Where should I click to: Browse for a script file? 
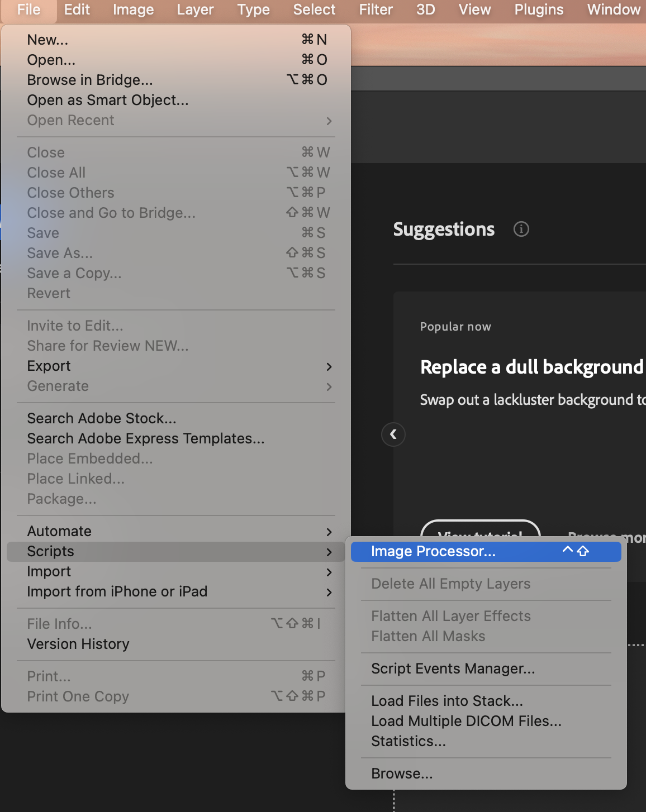[x=402, y=773]
